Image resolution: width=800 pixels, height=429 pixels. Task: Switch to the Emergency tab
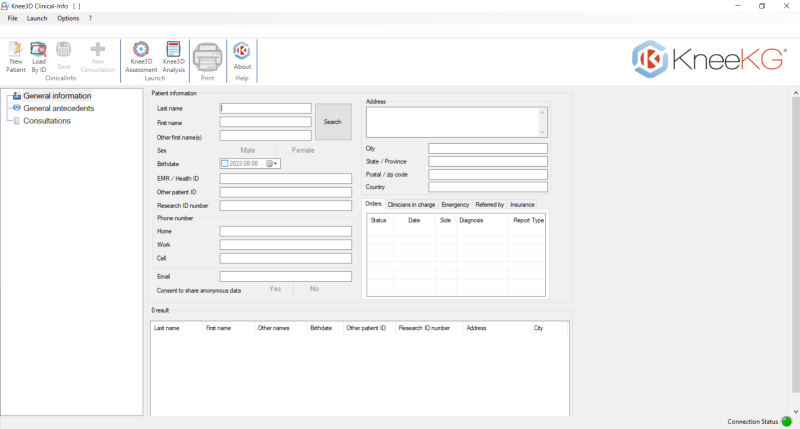point(455,205)
